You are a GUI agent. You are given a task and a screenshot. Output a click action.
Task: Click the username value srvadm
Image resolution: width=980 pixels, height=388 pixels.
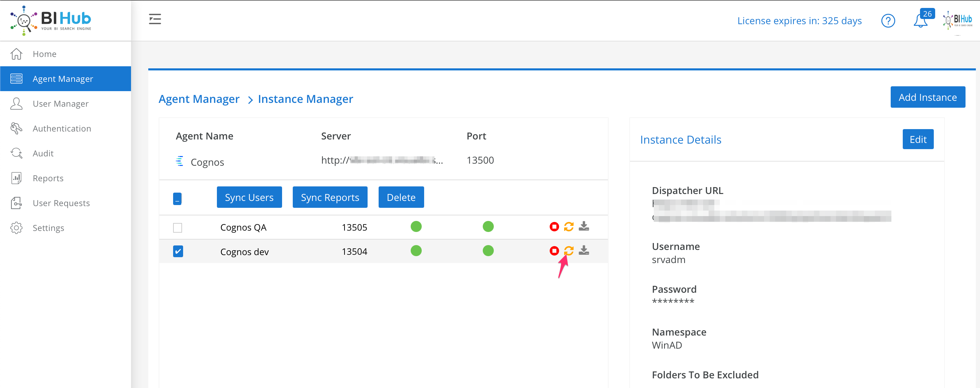[668, 260]
